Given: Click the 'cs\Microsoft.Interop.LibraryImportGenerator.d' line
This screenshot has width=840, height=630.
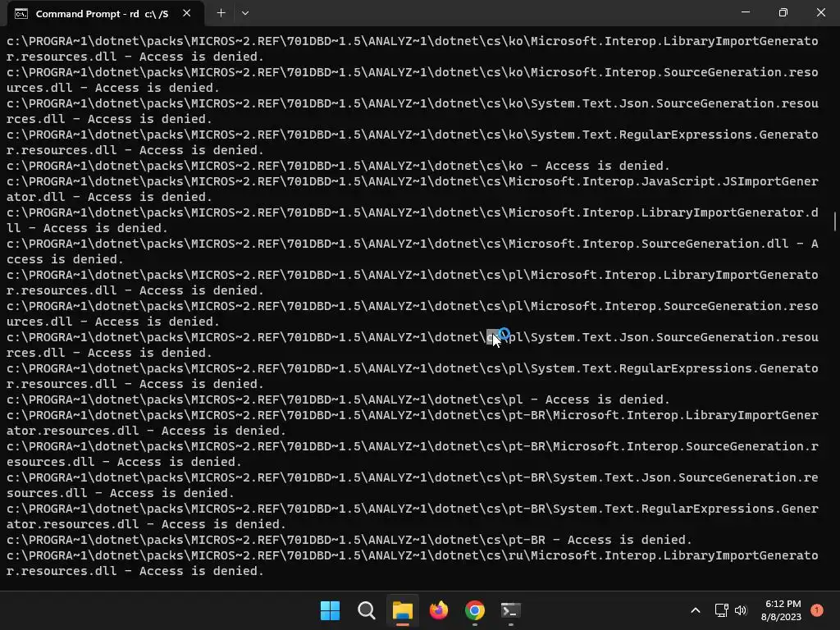Looking at the screenshot, I should (413, 212).
